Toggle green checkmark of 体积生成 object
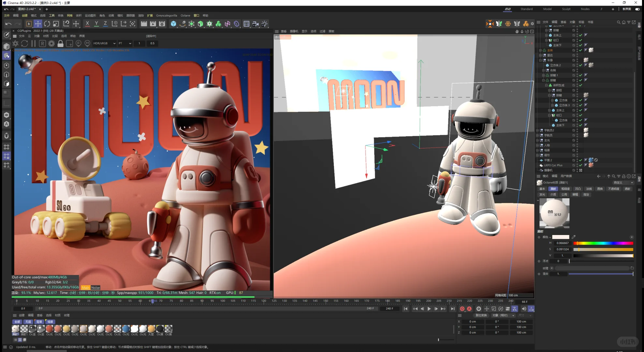The image size is (644, 352). [580, 85]
